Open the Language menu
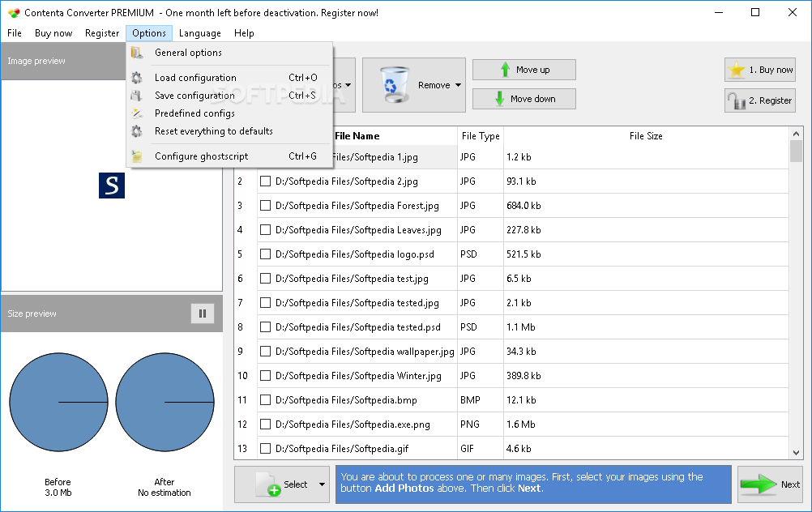Image resolution: width=812 pixels, height=512 pixels. tap(200, 33)
